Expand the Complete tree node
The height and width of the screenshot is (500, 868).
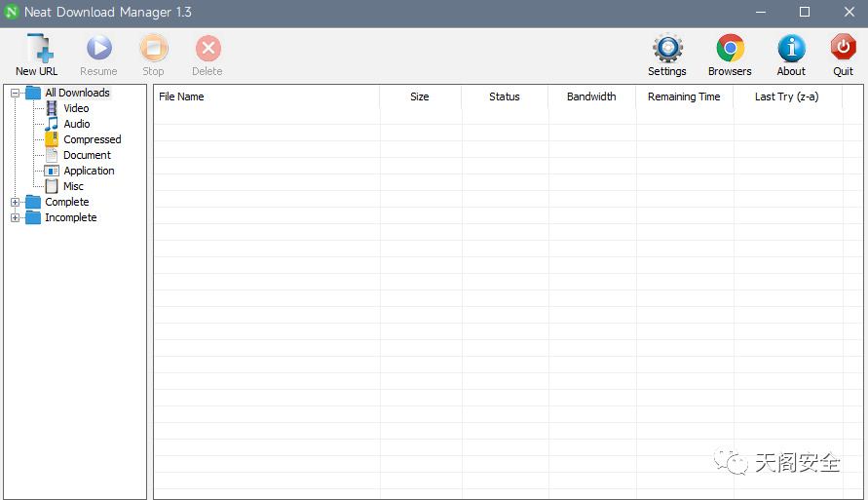[x=16, y=202]
